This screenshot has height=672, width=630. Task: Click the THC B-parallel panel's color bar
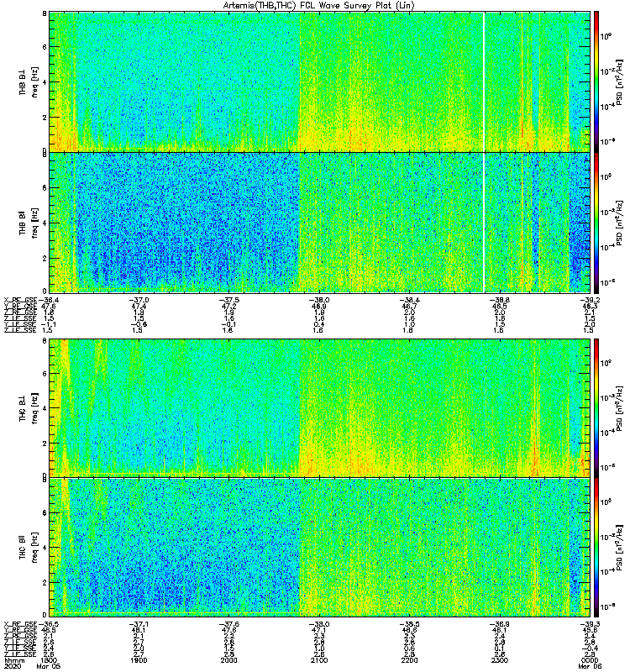tap(596, 548)
